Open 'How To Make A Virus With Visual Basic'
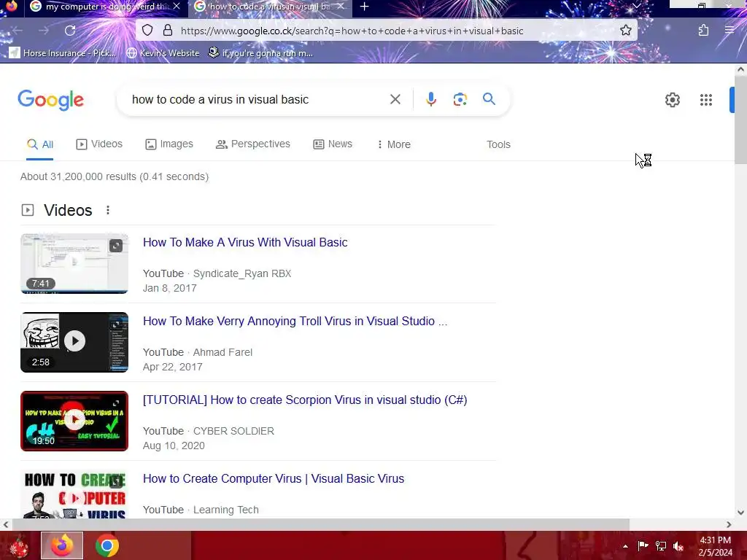This screenshot has height=560, width=747. coord(245,242)
